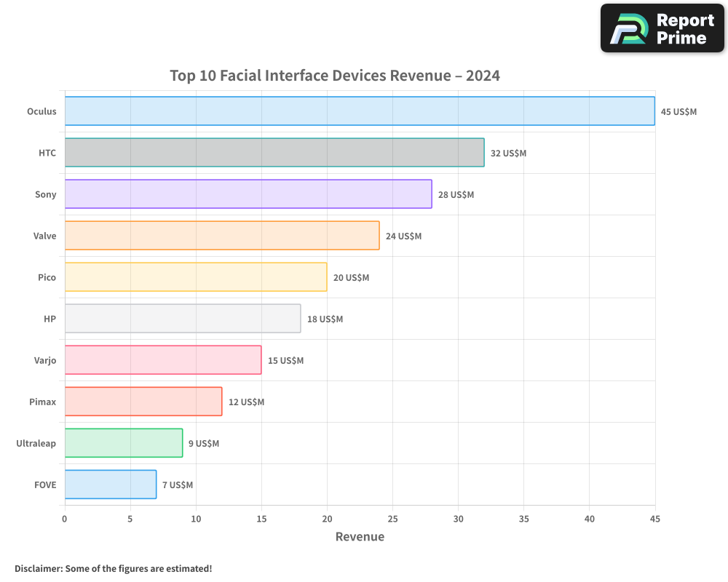Click the Pico revenue bar

click(x=197, y=277)
